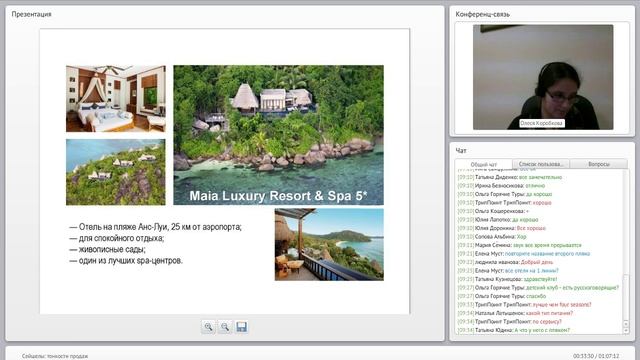
Task: Click Ольга Кошеренкова's plus message
Action: tap(493, 211)
